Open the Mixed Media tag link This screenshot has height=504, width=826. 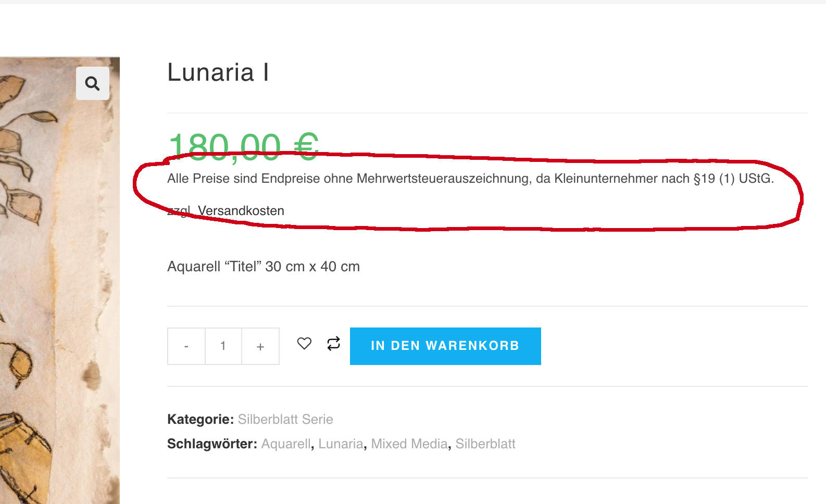[409, 444]
